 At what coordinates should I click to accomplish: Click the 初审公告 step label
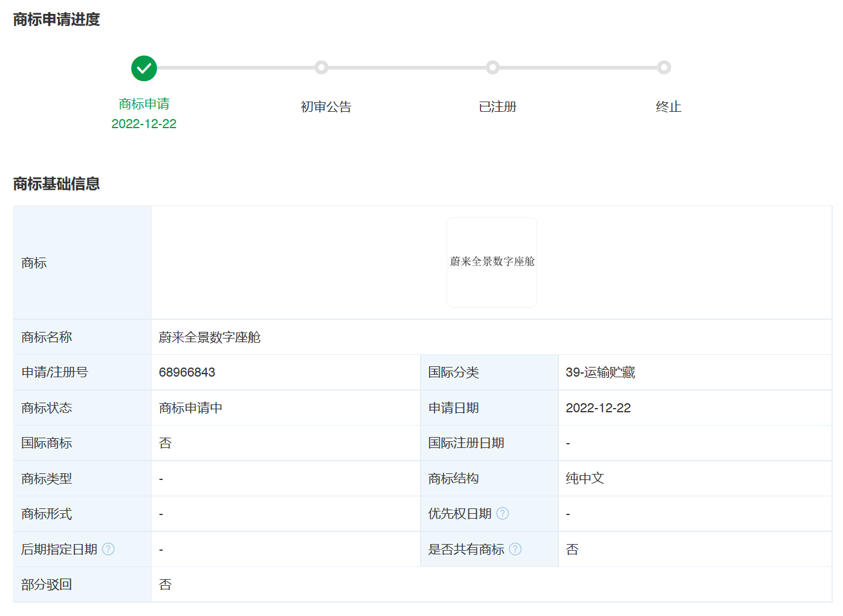pyautogui.click(x=326, y=107)
